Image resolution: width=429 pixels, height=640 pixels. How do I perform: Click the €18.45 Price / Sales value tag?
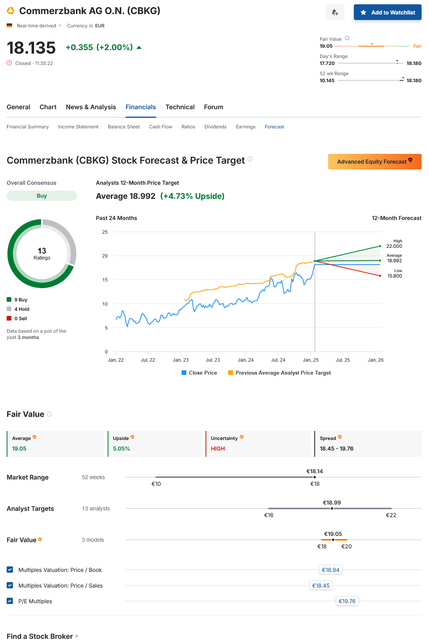tap(321, 585)
